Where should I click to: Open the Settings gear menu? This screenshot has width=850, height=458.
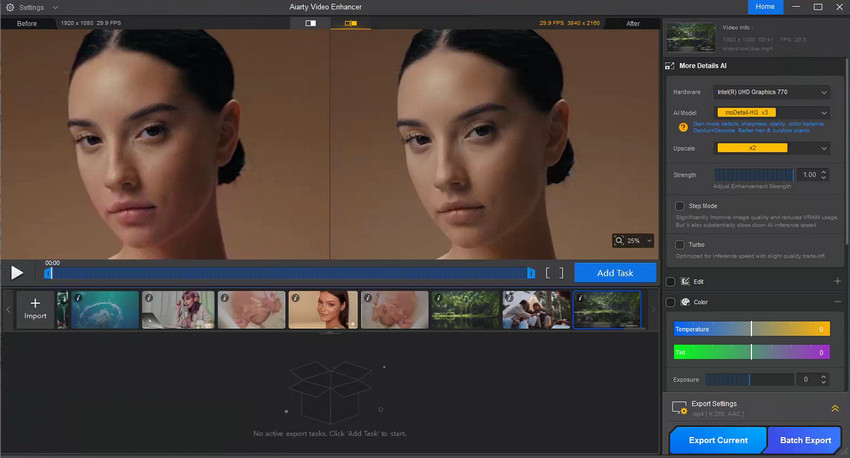10,8
